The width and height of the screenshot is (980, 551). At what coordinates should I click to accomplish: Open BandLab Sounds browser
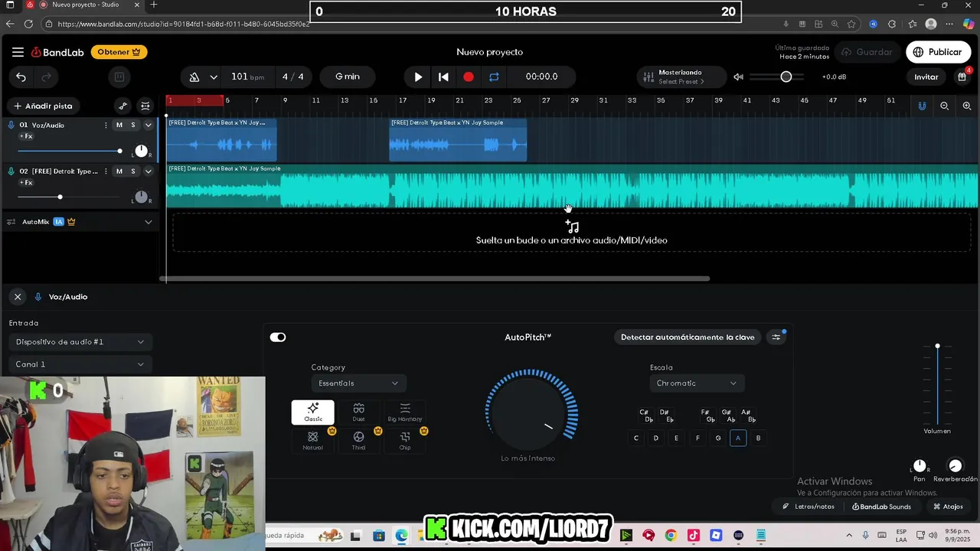(x=881, y=507)
